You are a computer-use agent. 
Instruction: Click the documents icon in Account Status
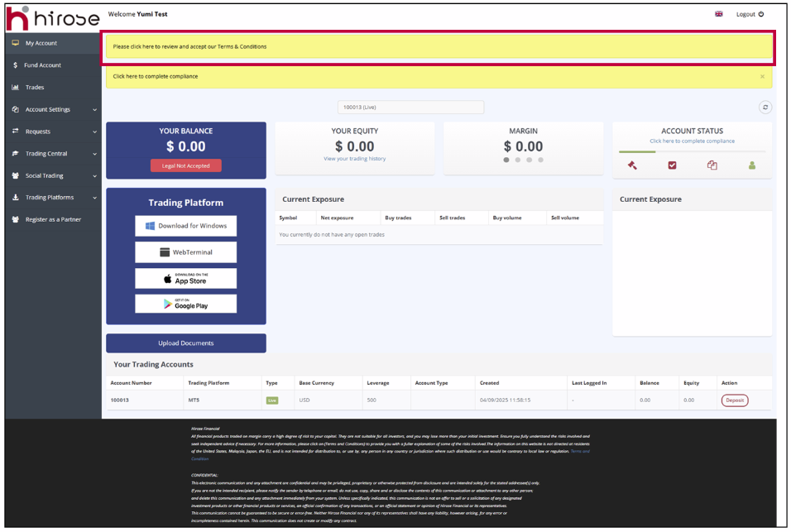click(x=712, y=165)
